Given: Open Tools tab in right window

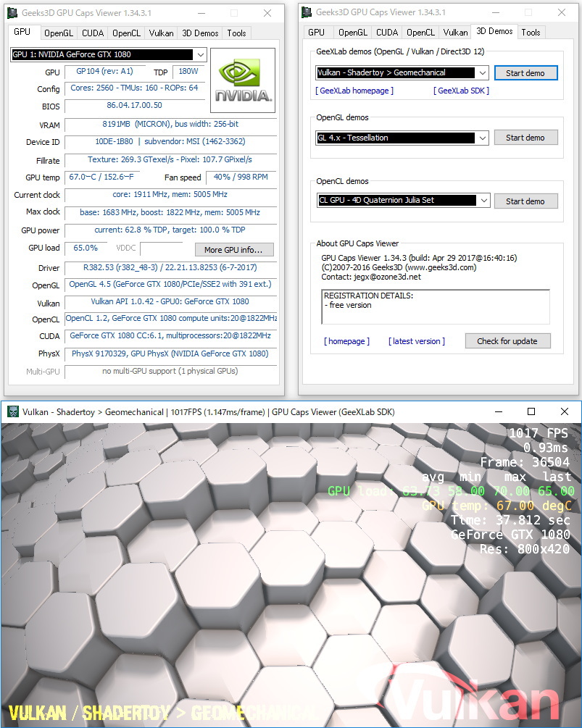Looking at the screenshot, I should [531, 32].
